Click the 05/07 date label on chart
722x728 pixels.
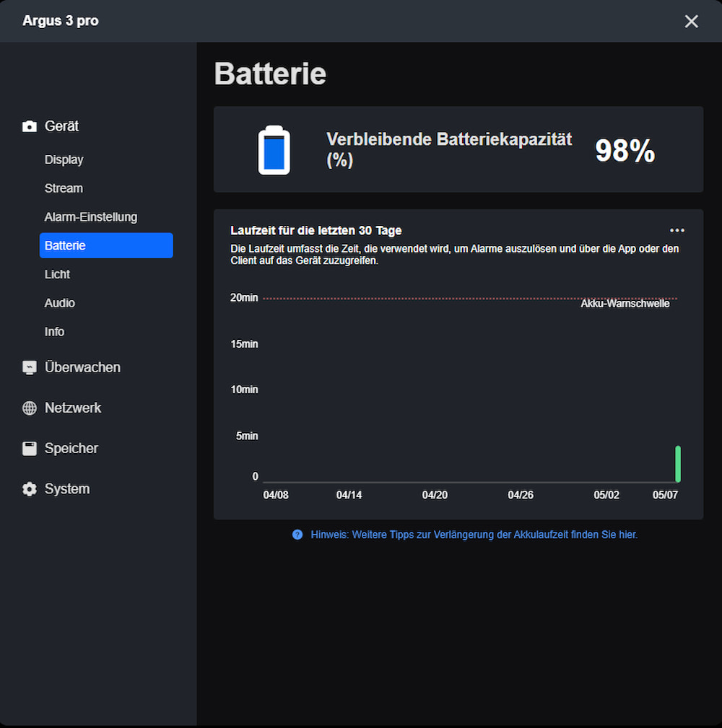(x=665, y=495)
